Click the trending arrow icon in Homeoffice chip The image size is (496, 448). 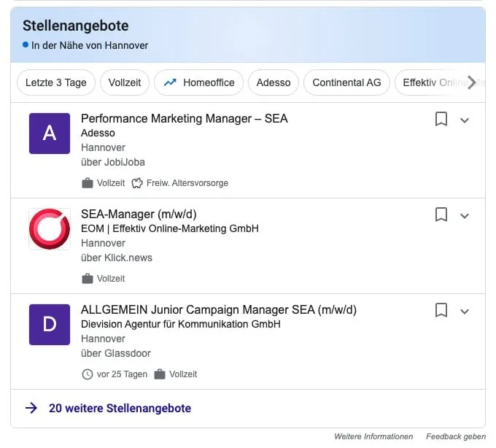(x=170, y=82)
